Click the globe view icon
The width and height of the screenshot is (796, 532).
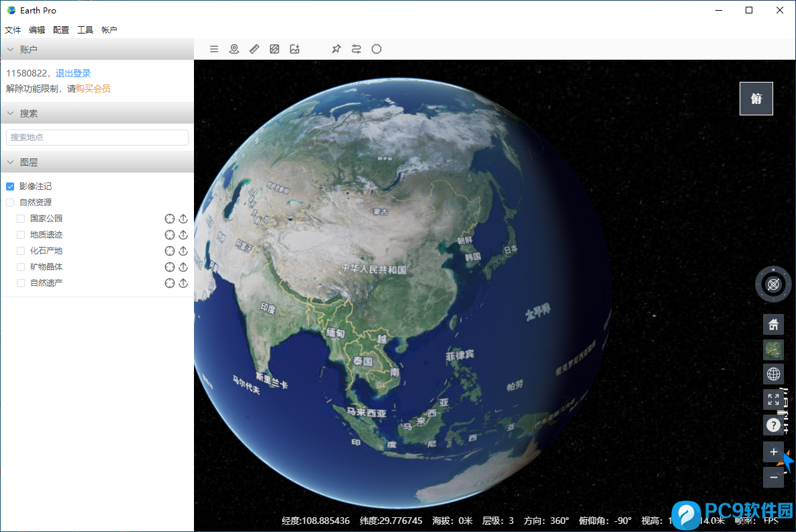coord(773,374)
